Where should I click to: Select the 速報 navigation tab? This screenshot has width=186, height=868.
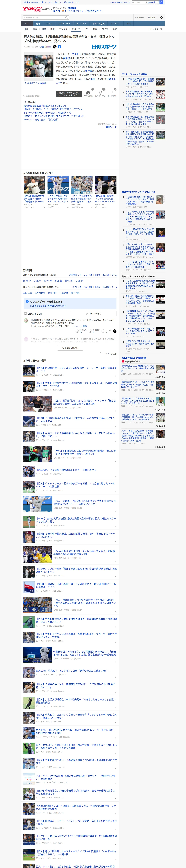pyautogui.click(x=38, y=24)
